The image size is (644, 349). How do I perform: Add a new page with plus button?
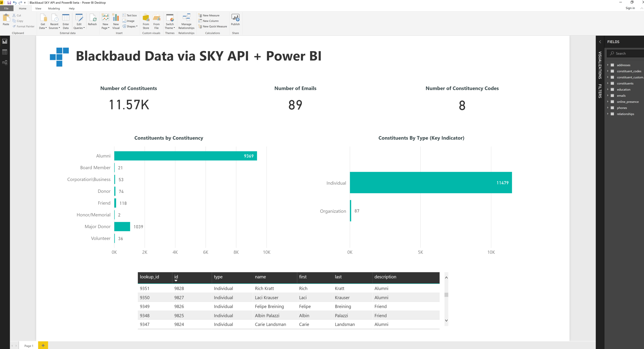pos(43,345)
